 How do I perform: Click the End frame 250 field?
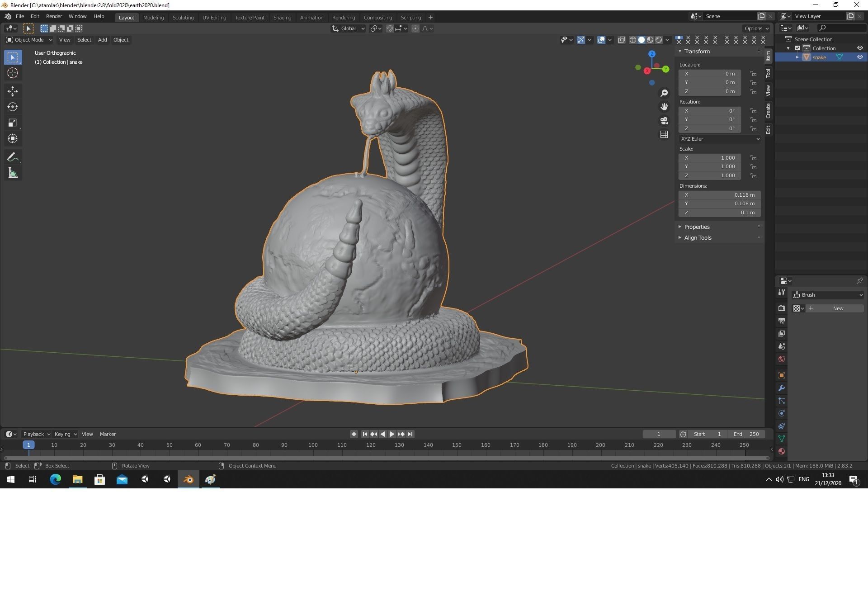tap(746, 434)
